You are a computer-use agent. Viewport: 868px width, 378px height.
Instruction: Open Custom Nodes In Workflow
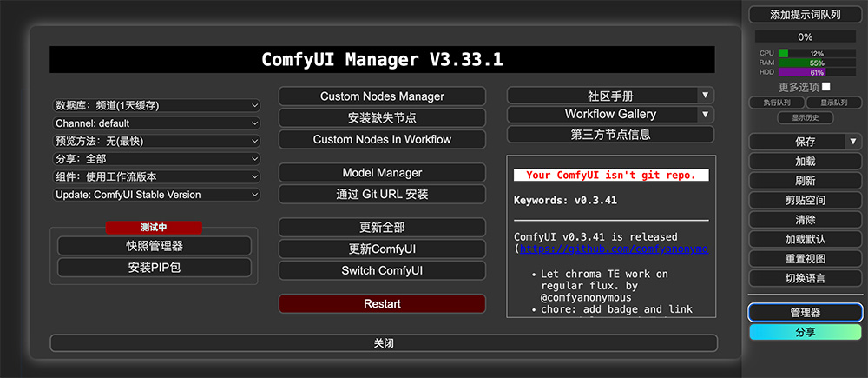coord(382,140)
